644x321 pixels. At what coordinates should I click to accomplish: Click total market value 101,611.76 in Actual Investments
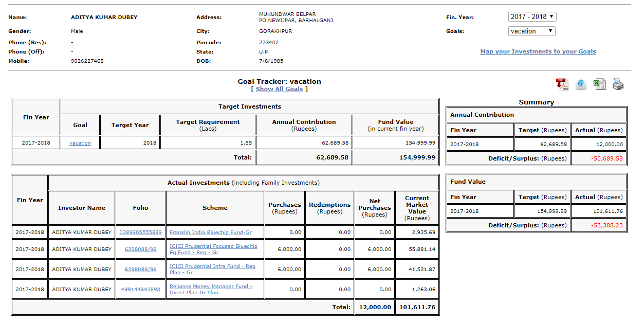[x=417, y=307]
